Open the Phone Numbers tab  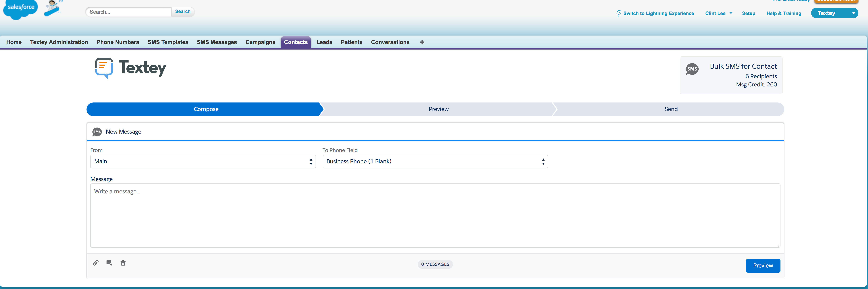tap(118, 42)
